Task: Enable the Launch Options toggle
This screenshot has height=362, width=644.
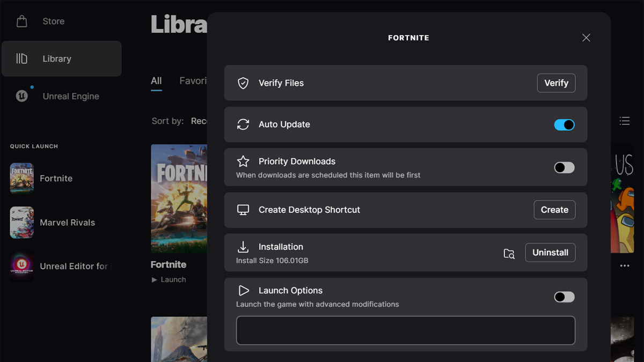Action: click(x=564, y=297)
